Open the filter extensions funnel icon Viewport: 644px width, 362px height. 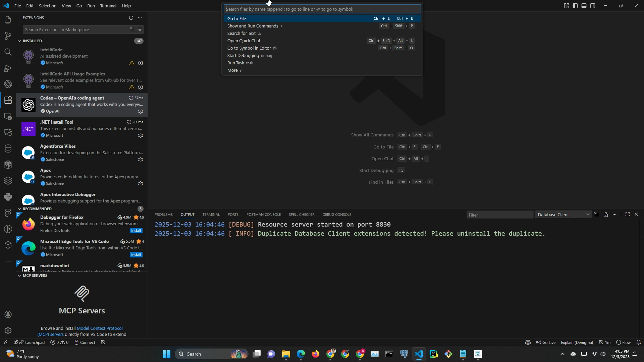(140, 29)
